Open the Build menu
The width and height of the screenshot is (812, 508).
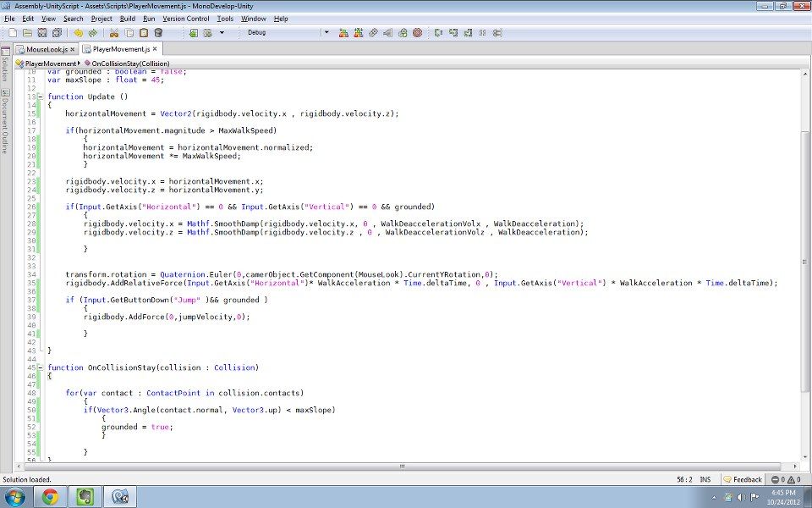128,19
